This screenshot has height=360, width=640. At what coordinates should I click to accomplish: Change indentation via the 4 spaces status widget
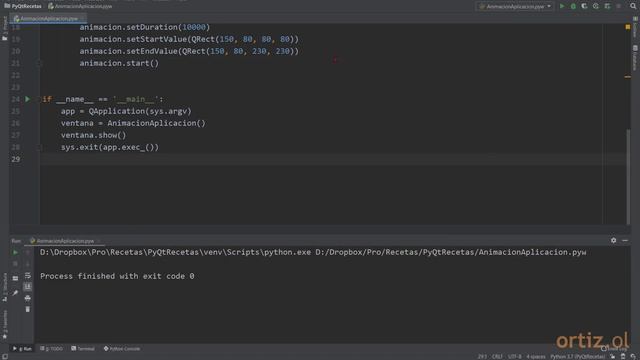[x=536, y=357]
